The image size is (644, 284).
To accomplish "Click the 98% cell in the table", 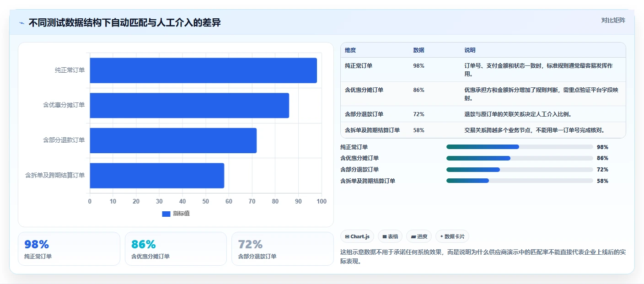I will [x=419, y=66].
